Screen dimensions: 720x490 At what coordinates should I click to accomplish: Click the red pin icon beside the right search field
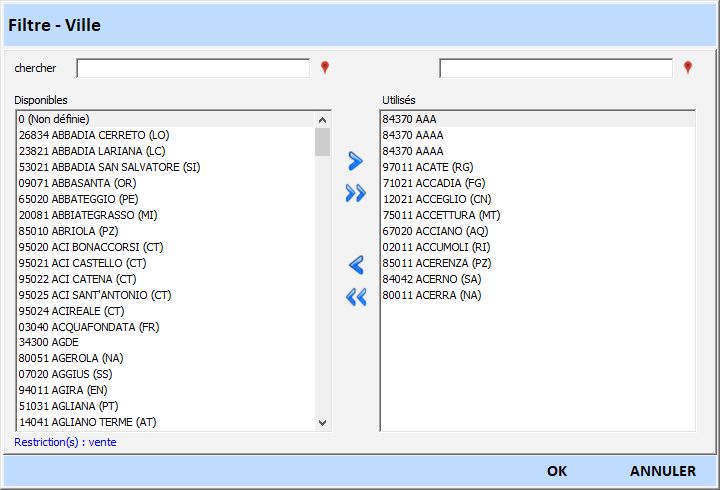687,68
